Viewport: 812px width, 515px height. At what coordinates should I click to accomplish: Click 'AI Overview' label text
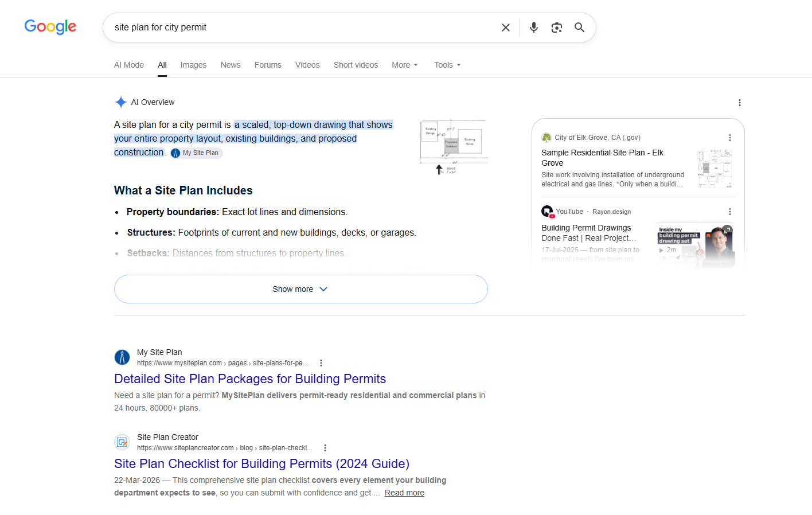153,102
